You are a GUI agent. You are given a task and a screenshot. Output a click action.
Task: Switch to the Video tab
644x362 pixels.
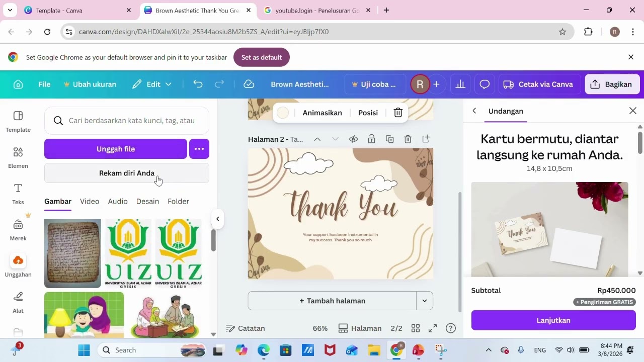(x=90, y=201)
